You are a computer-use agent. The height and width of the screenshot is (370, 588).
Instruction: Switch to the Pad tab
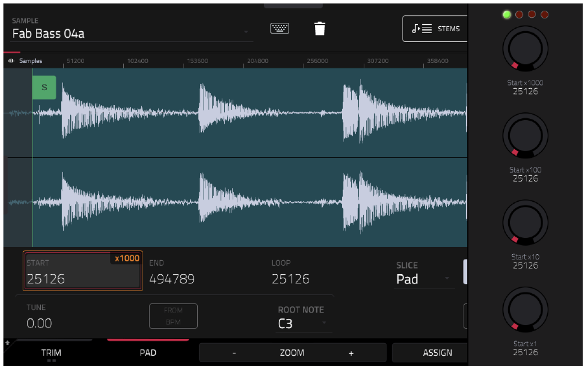(x=148, y=353)
